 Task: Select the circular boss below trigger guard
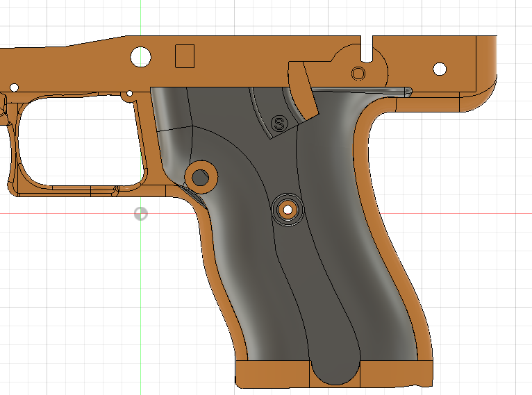click(201, 176)
